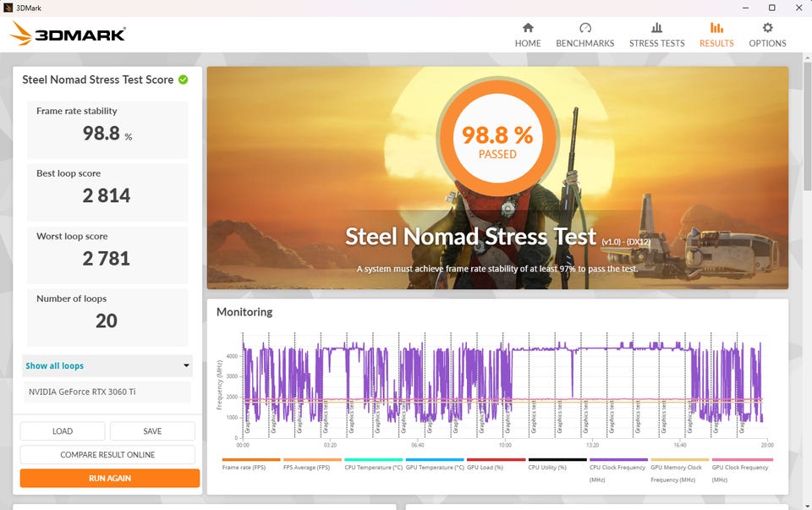
Task: Toggle CPU Temperature legend swatch
Action: coord(373,459)
